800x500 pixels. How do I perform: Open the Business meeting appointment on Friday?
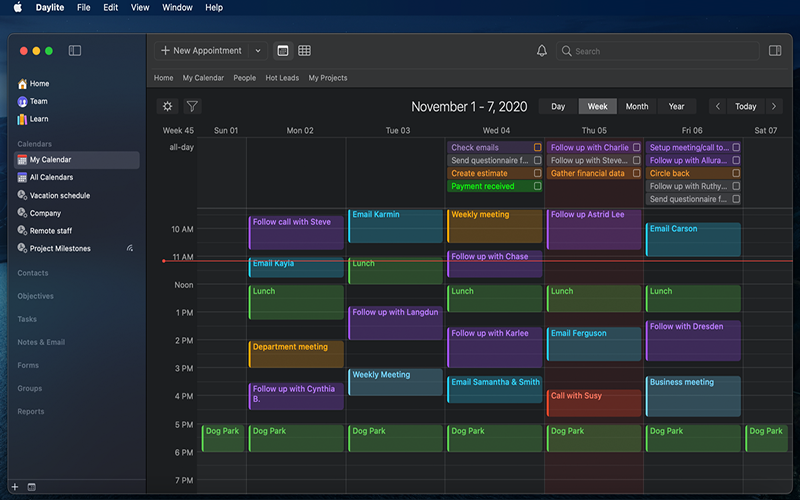[x=693, y=396]
